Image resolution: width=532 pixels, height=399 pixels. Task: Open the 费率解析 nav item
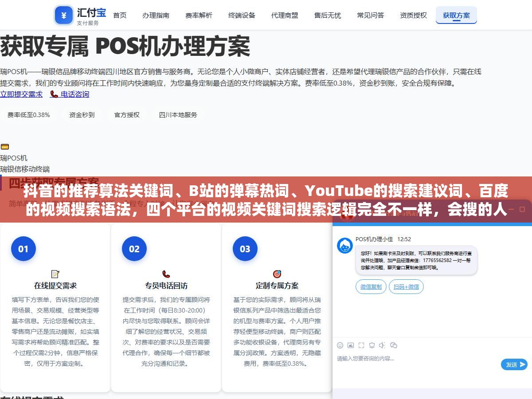tap(199, 15)
